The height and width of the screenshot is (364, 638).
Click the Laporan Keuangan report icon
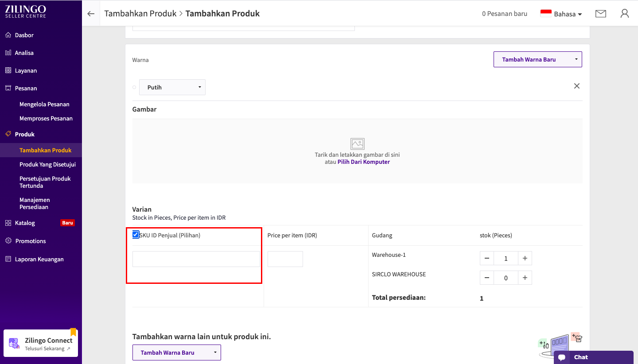[x=8, y=259]
